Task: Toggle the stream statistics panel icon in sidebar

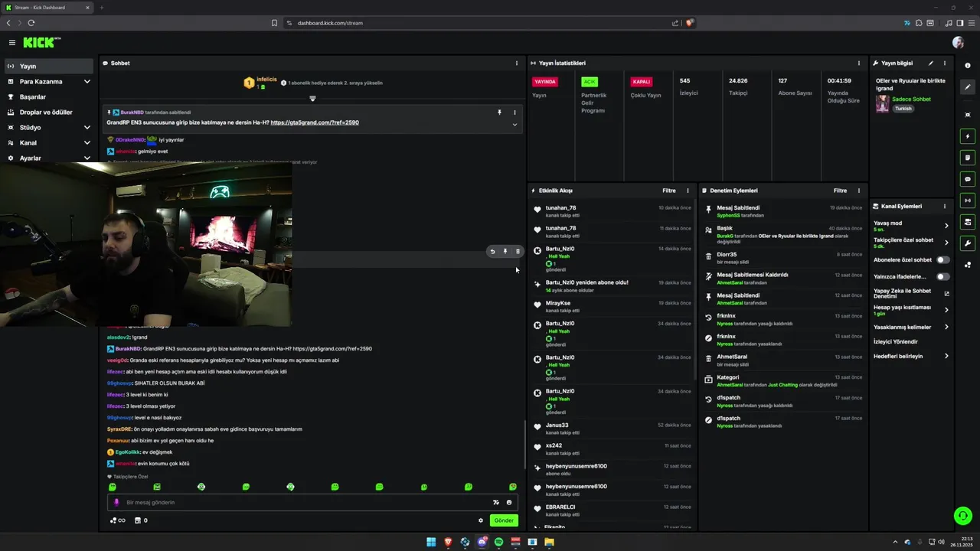Action: (968, 201)
